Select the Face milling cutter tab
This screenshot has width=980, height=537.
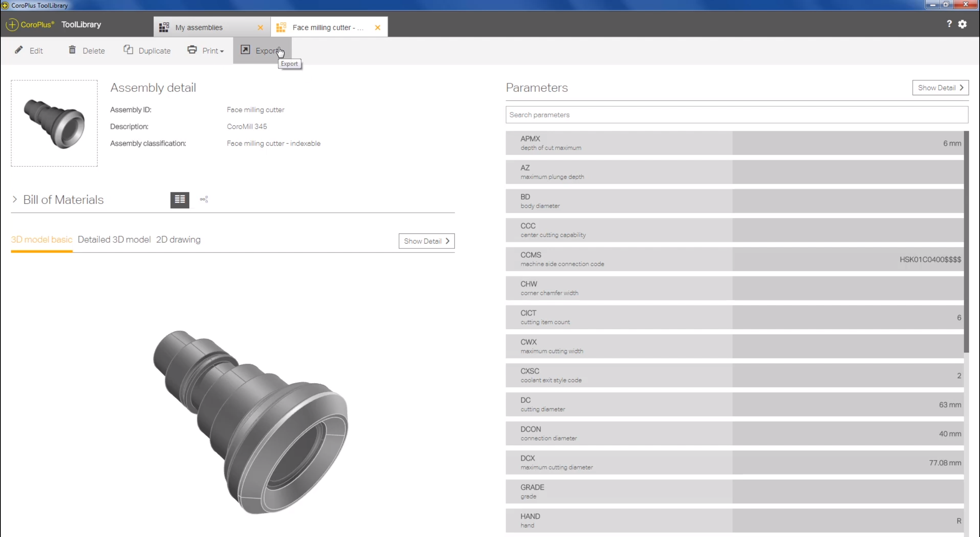click(x=329, y=27)
